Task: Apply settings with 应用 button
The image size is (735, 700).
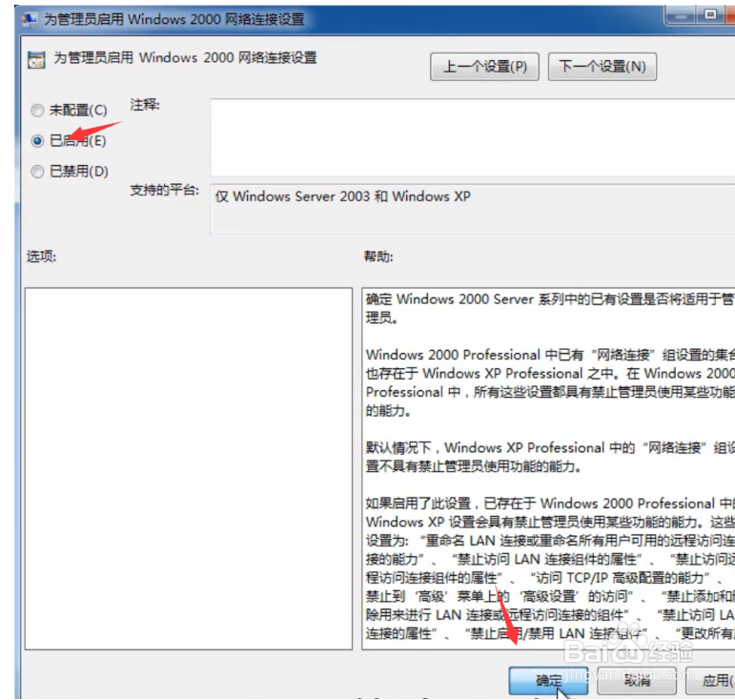Action: [710, 681]
